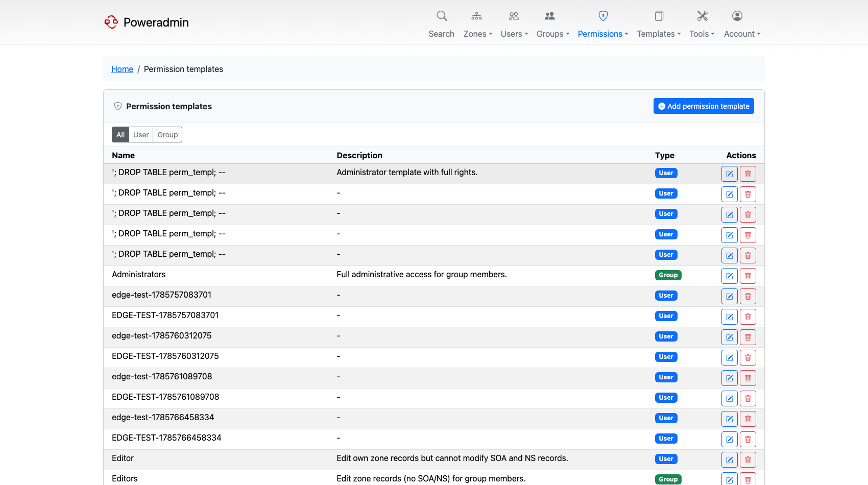This screenshot has height=485, width=868.
Task: Edit uppercase EDGE-TEST-1785760312075 template
Action: (730, 357)
